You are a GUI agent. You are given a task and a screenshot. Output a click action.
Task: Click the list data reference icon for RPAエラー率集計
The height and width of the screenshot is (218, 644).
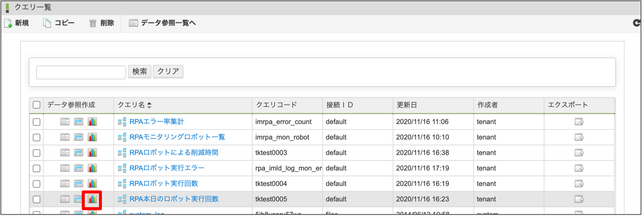[x=65, y=122]
